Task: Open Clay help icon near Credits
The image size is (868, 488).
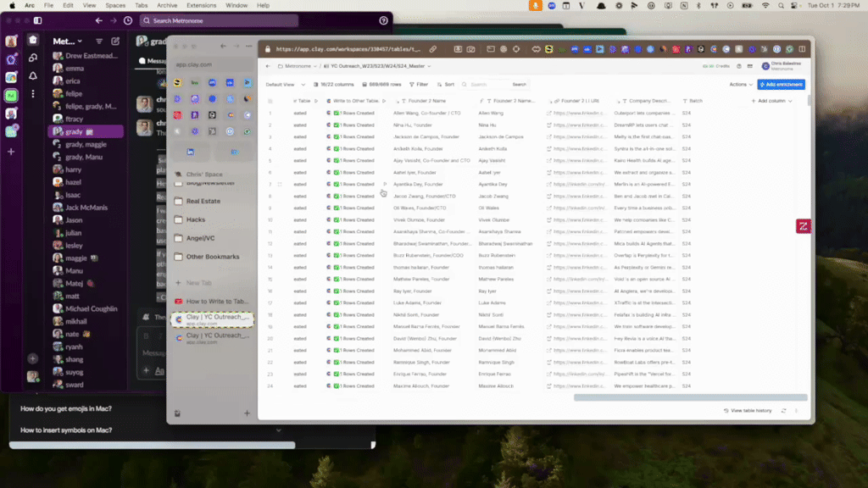Action: point(738,66)
